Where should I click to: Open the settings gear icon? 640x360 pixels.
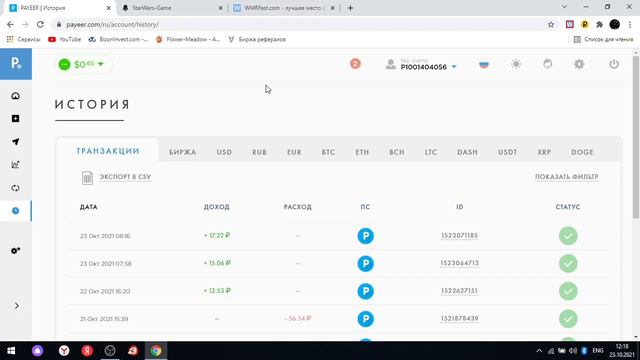[x=579, y=64]
